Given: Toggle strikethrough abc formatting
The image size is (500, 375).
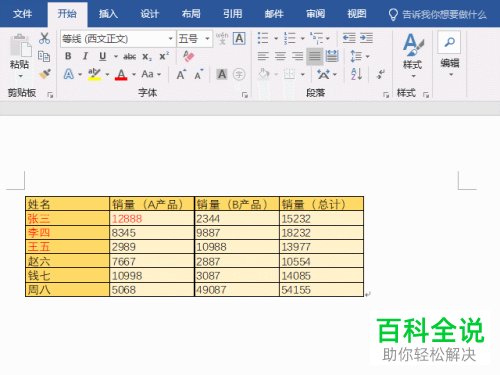Looking at the screenshot, I should pyautogui.click(x=130, y=57).
